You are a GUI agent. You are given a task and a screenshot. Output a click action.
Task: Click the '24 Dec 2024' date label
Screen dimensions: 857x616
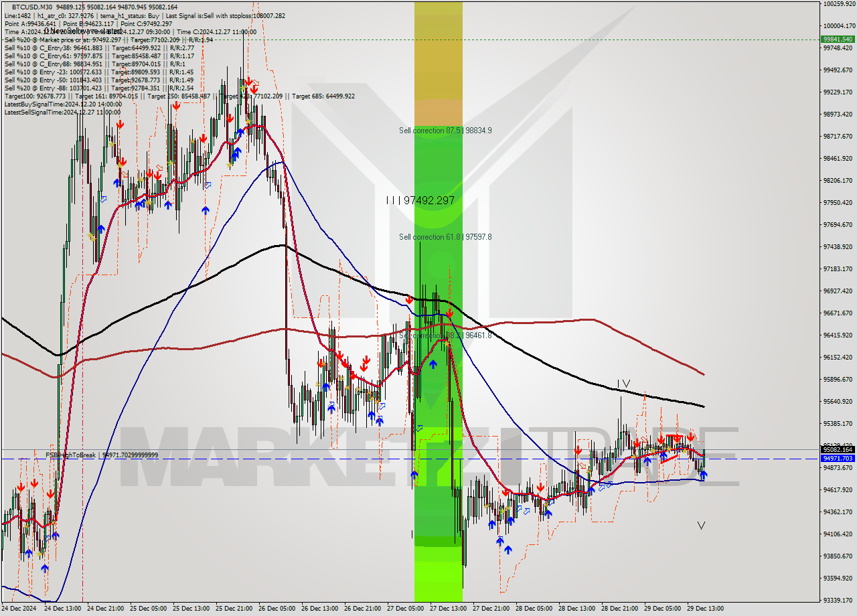[x=19, y=609]
